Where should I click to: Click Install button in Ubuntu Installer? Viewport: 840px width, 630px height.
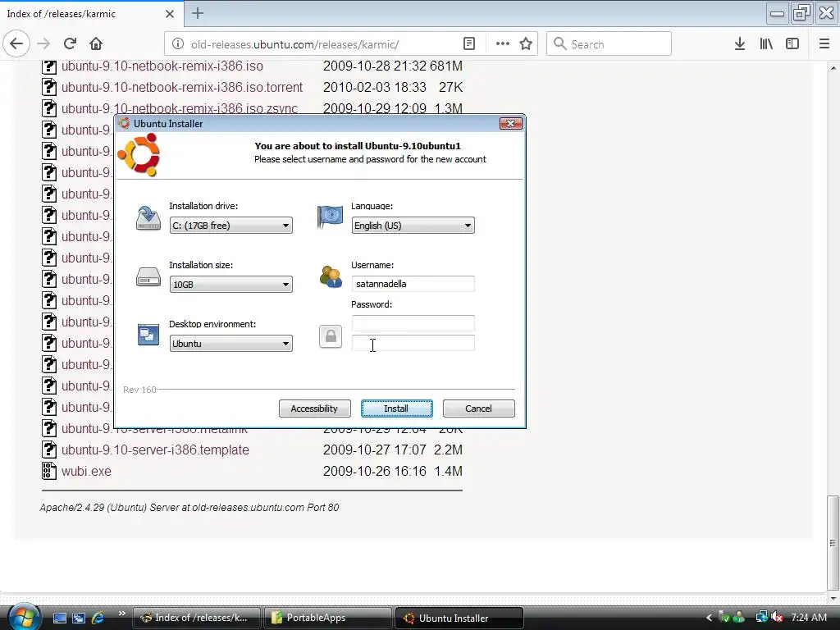[x=396, y=409]
